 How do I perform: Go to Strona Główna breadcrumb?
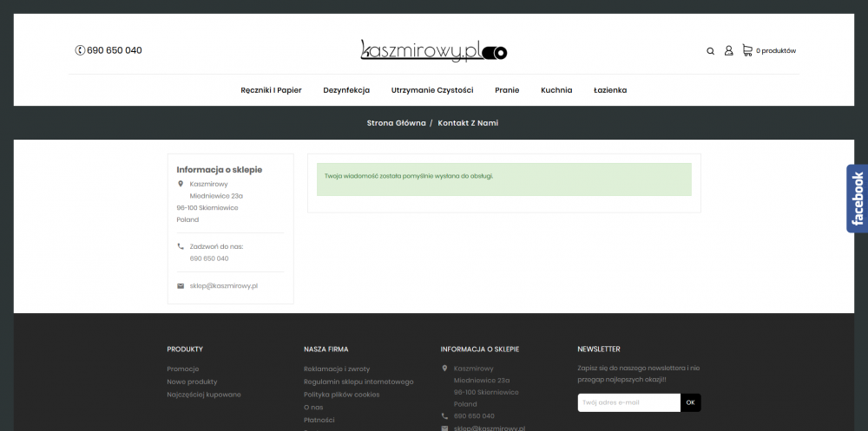click(397, 123)
